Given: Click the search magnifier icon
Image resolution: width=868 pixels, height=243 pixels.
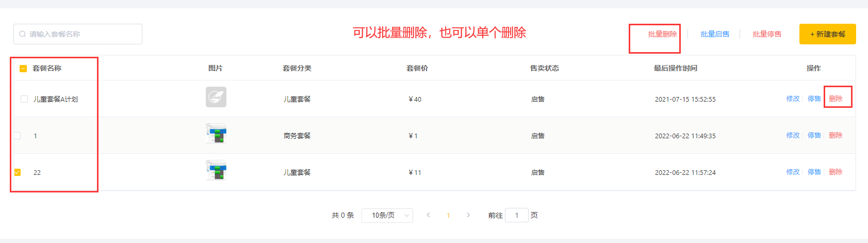Looking at the screenshot, I should point(23,34).
